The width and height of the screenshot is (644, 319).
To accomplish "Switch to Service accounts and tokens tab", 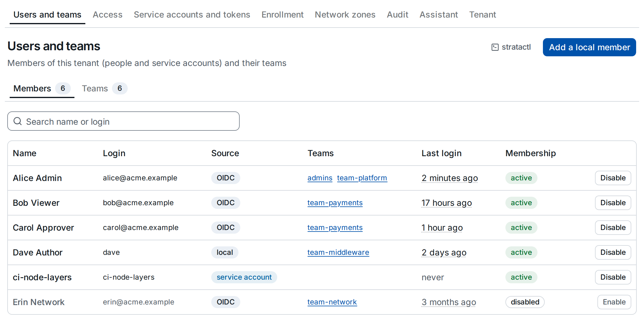I will [192, 15].
